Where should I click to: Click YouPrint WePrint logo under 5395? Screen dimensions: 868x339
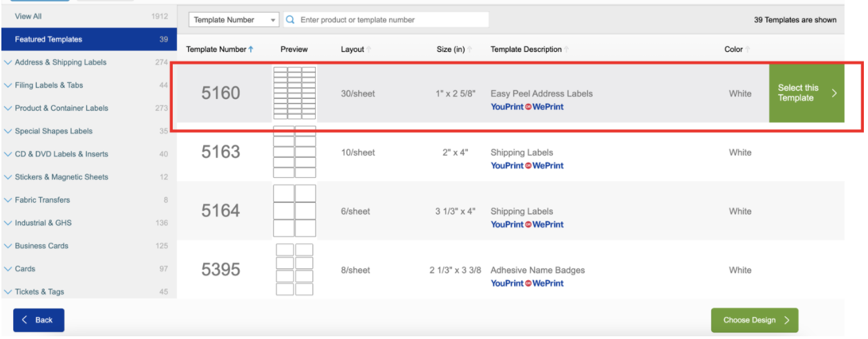click(x=527, y=283)
